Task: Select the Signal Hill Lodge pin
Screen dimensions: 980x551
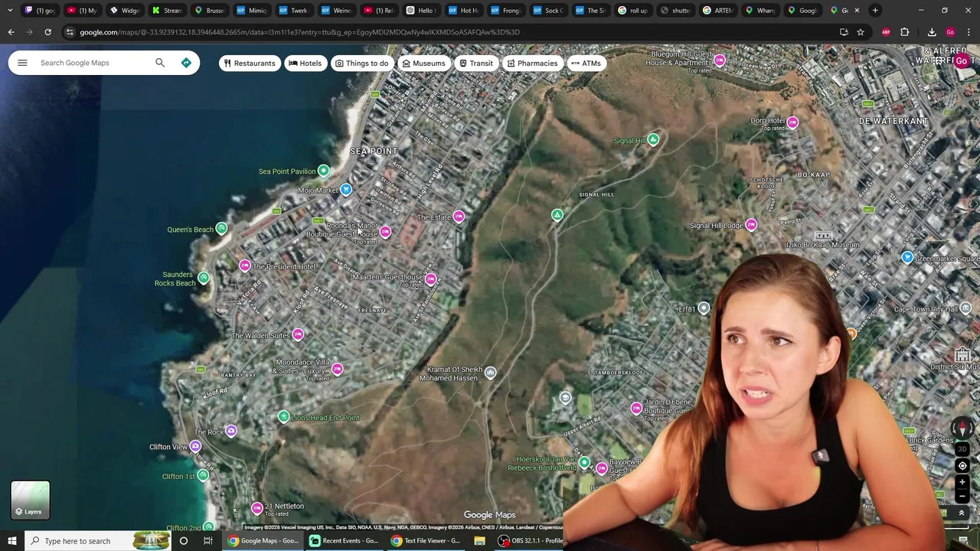Action: [x=751, y=225]
